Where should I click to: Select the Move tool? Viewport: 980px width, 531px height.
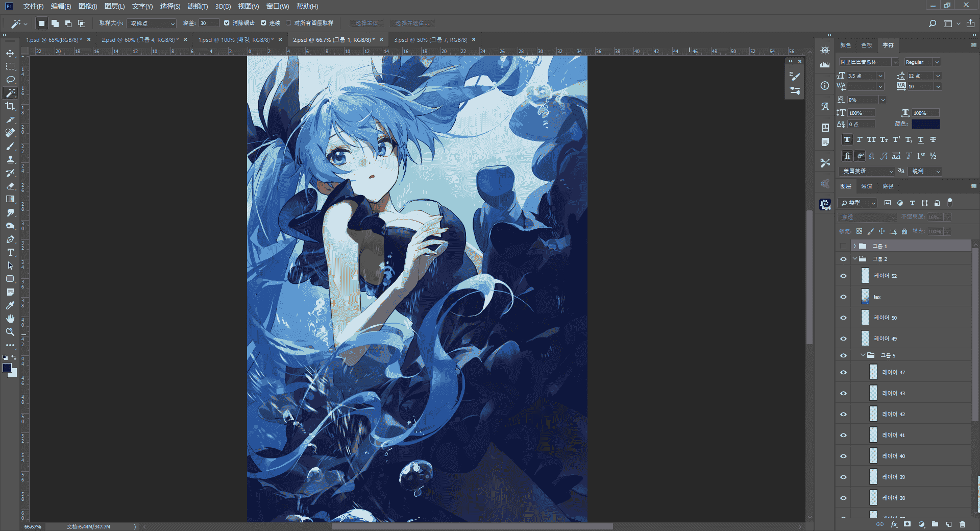pyautogui.click(x=10, y=53)
